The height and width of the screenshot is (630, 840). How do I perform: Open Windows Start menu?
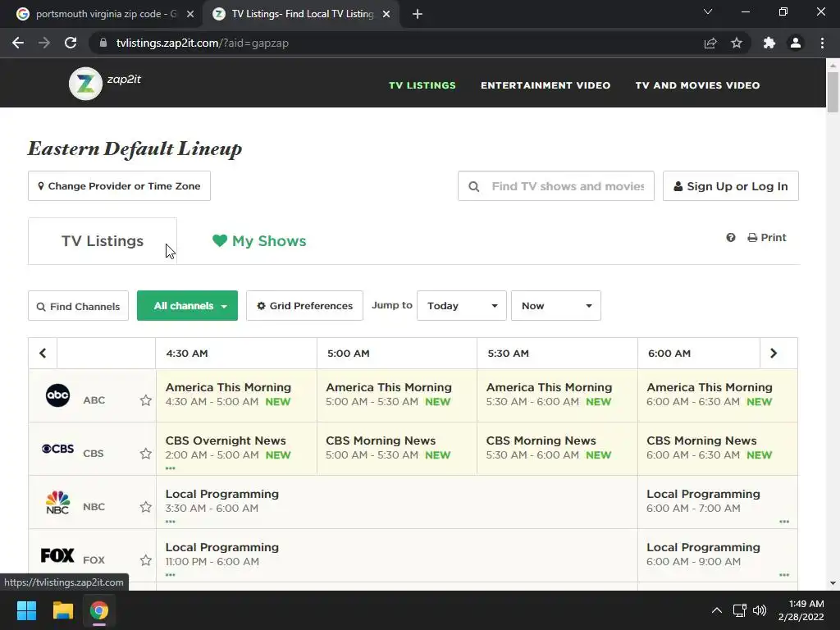[26, 610]
